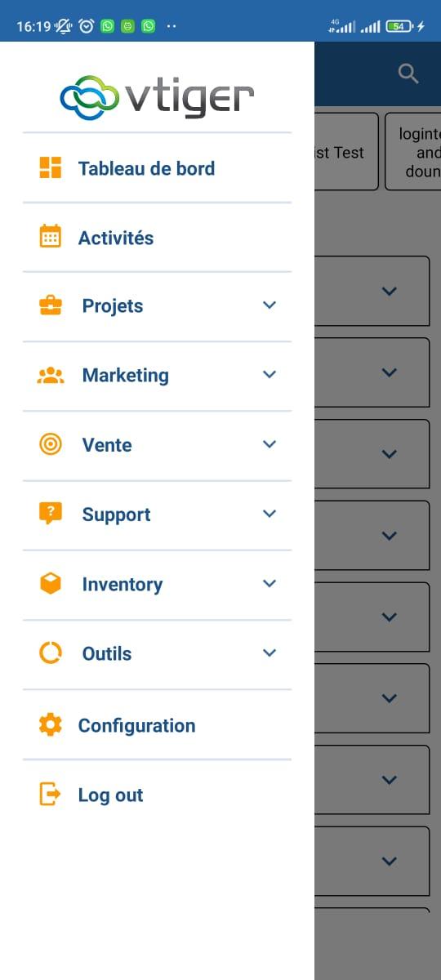
Task: Expand the Vente submenu chevron
Action: (270, 444)
